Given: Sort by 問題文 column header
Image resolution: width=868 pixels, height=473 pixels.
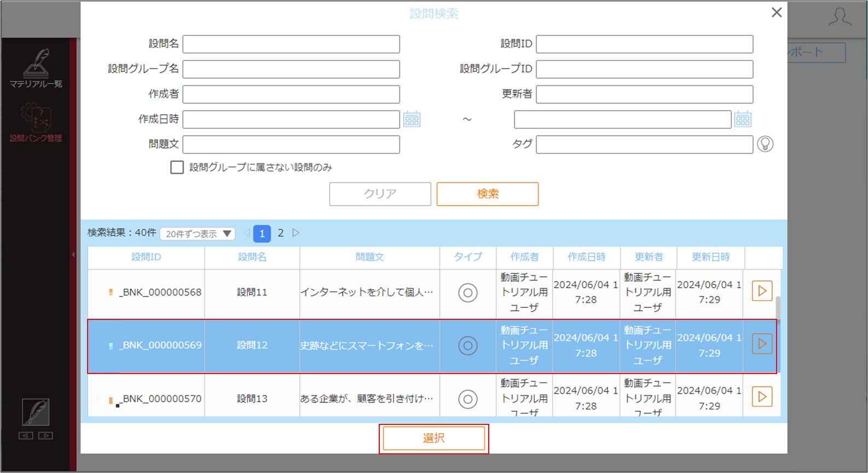Looking at the screenshot, I should (370, 257).
